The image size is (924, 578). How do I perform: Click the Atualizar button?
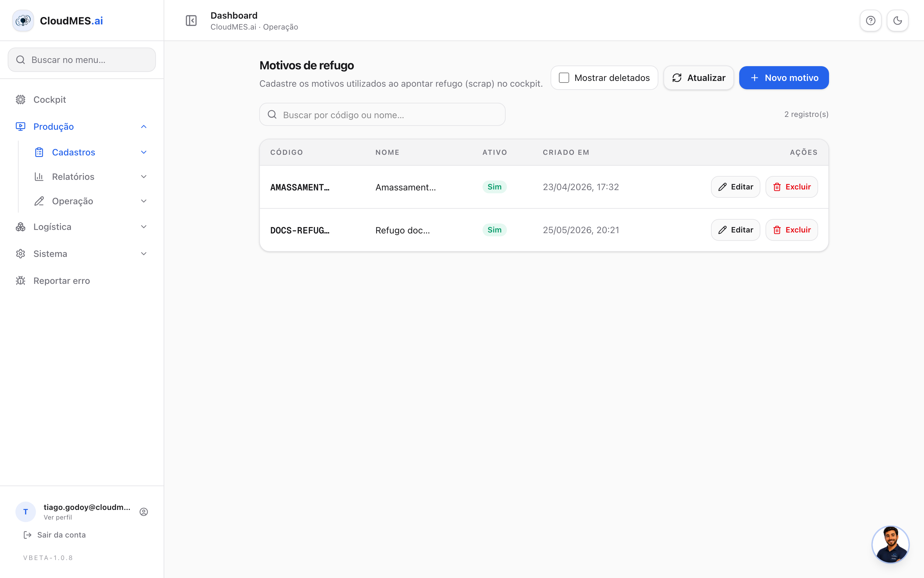[x=698, y=78]
